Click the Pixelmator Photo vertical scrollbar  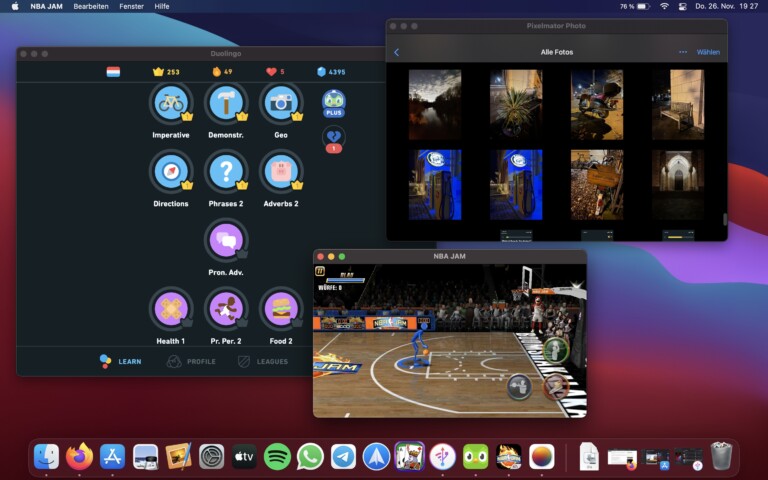click(x=725, y=219)
